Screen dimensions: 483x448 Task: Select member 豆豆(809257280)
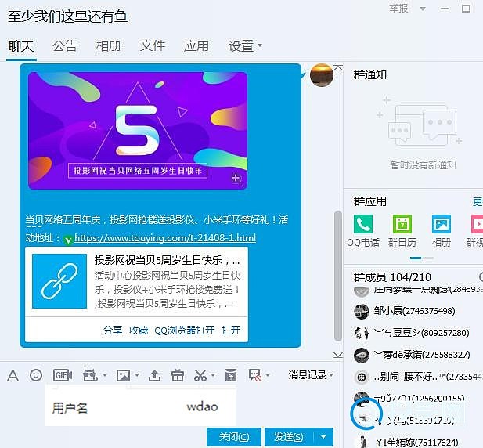click(414, 333)
